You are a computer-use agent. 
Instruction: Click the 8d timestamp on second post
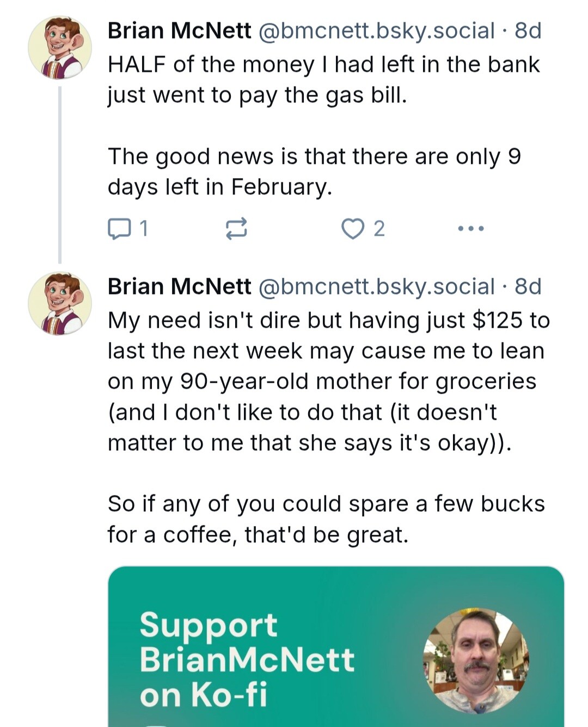[528, 286]
